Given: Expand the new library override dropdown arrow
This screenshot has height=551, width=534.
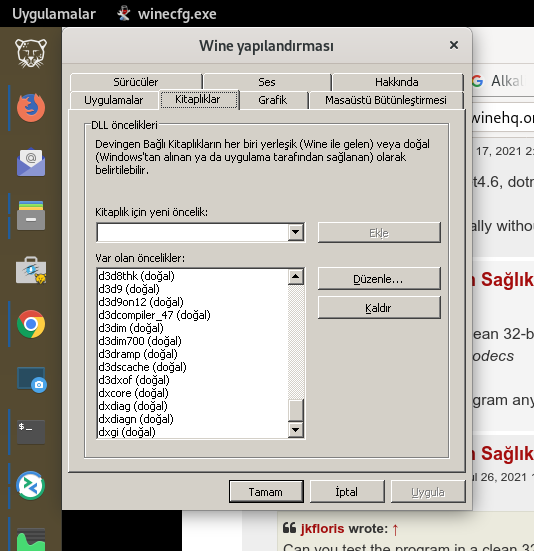Looking at the screenshot, I should (295, 232).
